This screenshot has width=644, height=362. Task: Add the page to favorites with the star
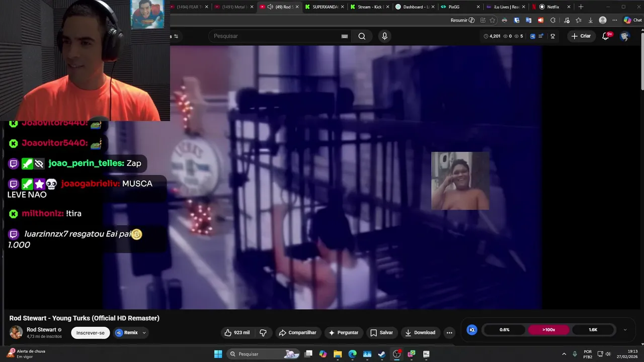point(493,20)
